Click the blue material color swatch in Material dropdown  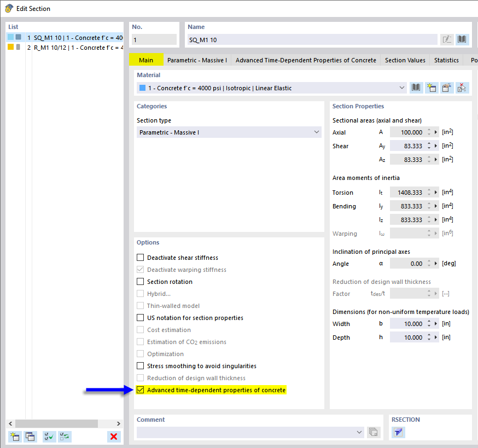[x=142, y=88]
